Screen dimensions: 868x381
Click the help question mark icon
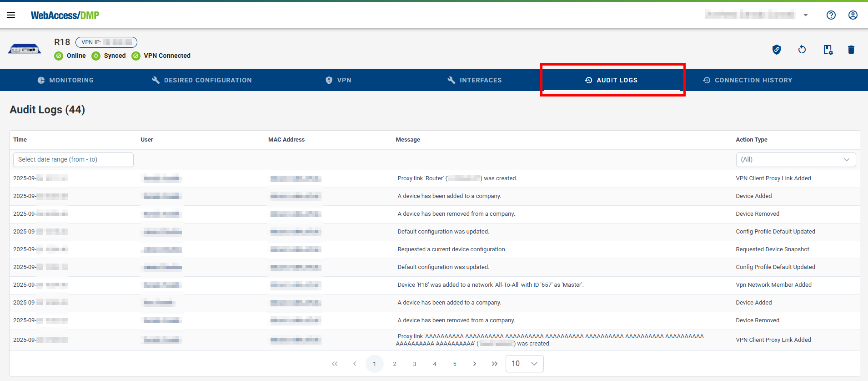coord(831,15)
